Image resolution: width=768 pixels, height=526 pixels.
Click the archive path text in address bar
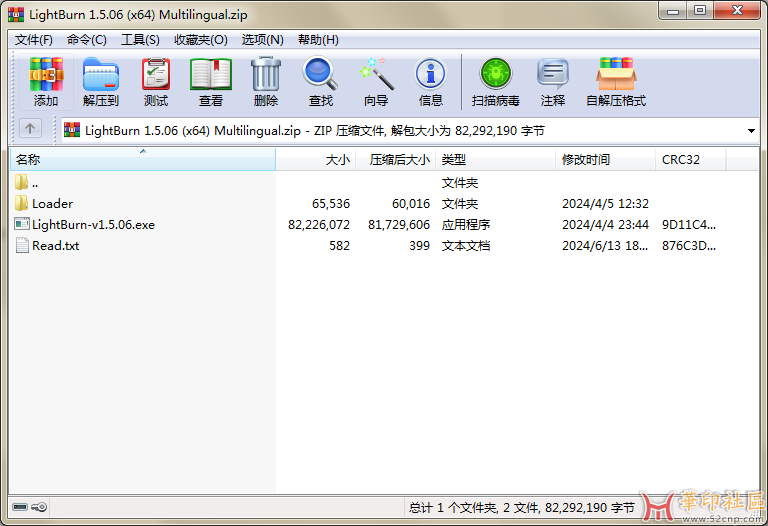[x=315, y=131]
